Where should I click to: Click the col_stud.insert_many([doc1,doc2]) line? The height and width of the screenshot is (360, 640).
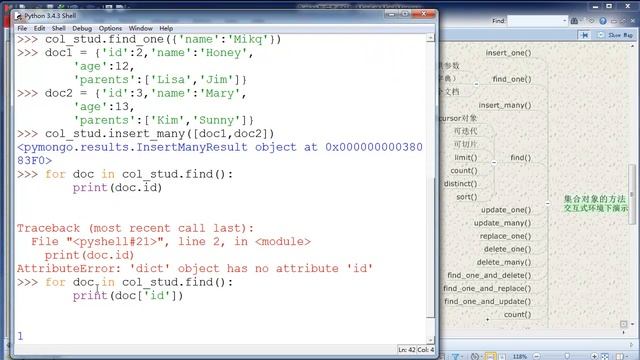pyautogui.click(x=159, y=133)
